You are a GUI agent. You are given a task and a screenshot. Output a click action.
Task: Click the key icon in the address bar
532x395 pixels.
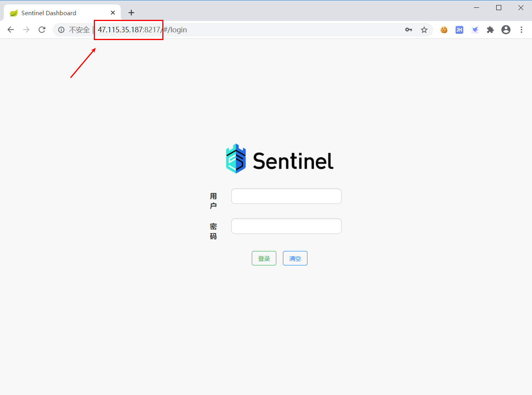(x=409, y=30)
